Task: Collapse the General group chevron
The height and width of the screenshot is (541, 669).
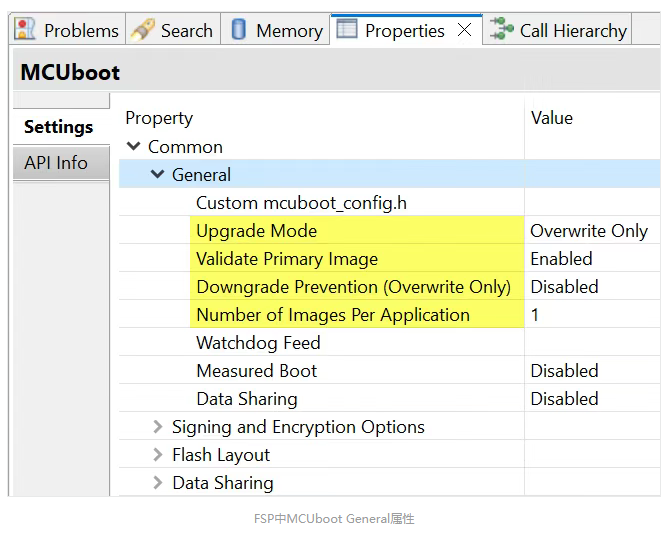Action: tap(157, 174)
